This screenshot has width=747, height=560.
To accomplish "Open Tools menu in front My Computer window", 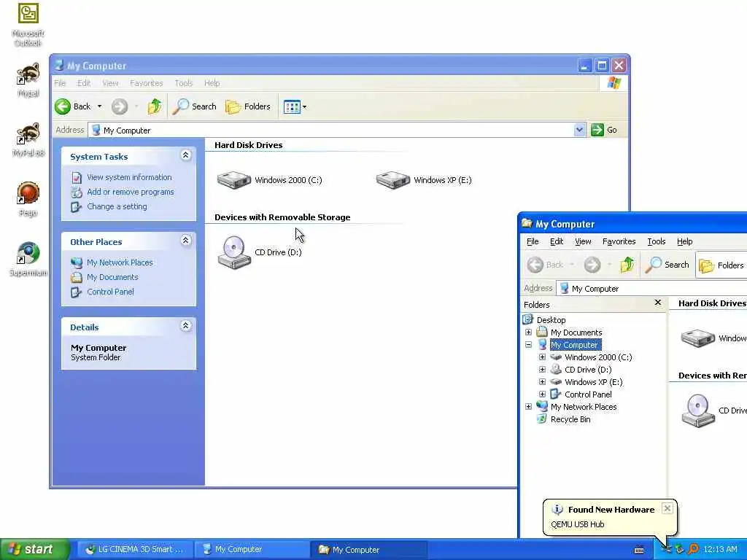I will click(x=656, y=241).
